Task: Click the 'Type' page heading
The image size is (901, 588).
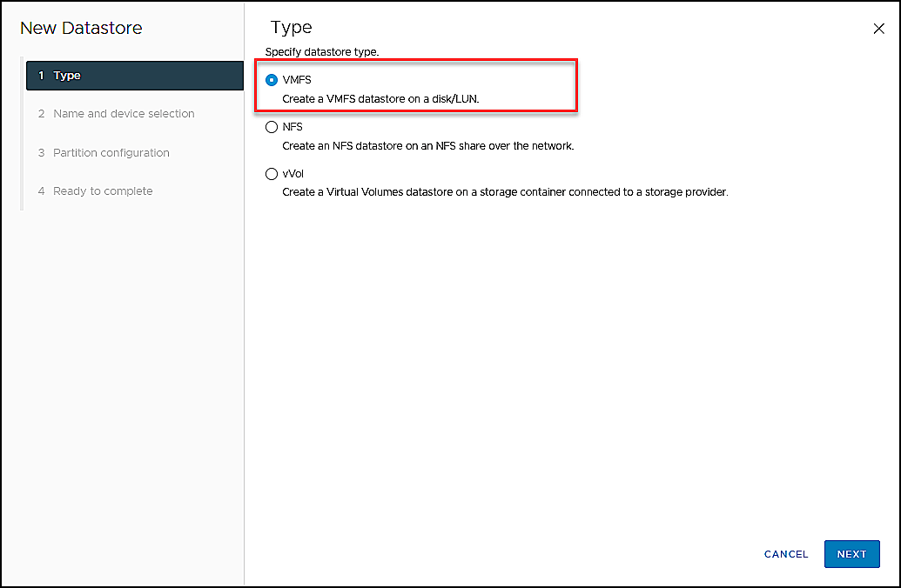Action: coord(292,28)
